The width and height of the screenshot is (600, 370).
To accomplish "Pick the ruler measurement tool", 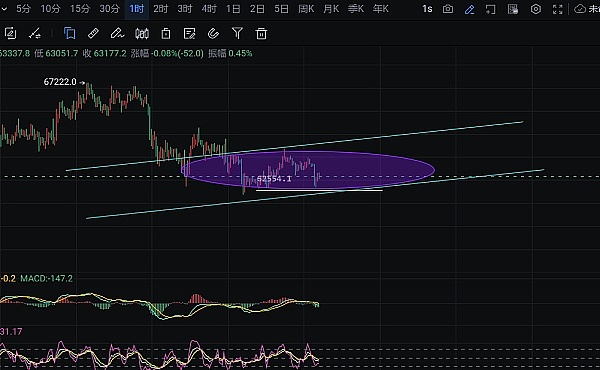I will pyautogui.click(x=93, y=34).
